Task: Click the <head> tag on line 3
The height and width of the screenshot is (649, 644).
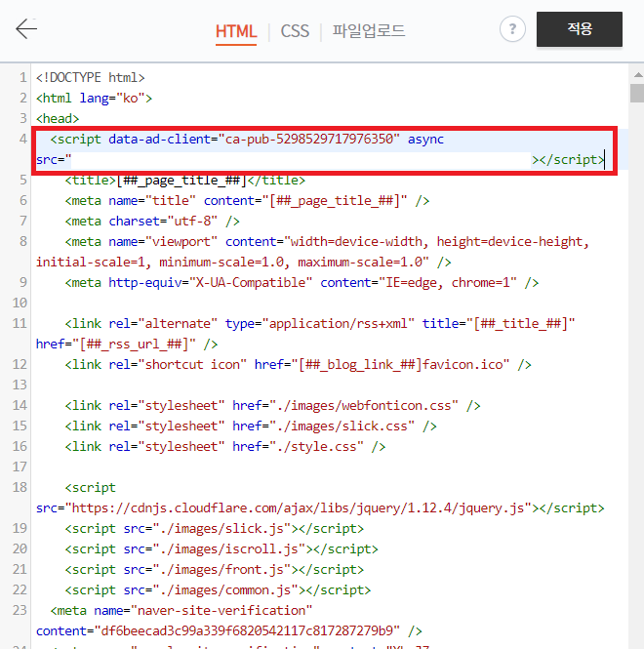Action: (x=58, y=119)
